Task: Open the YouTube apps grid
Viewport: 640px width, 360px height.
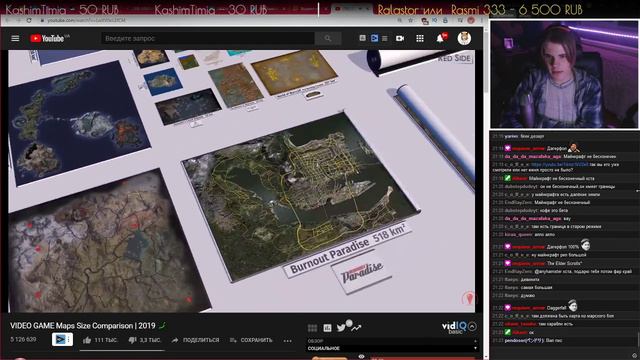Action: point(420,38)
